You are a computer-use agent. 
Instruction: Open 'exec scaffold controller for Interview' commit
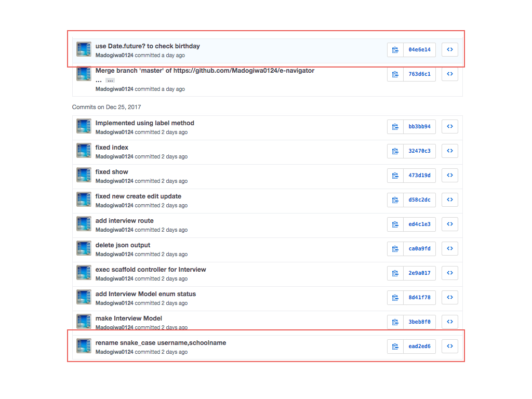pyautogui.click(x=151, y=270)
